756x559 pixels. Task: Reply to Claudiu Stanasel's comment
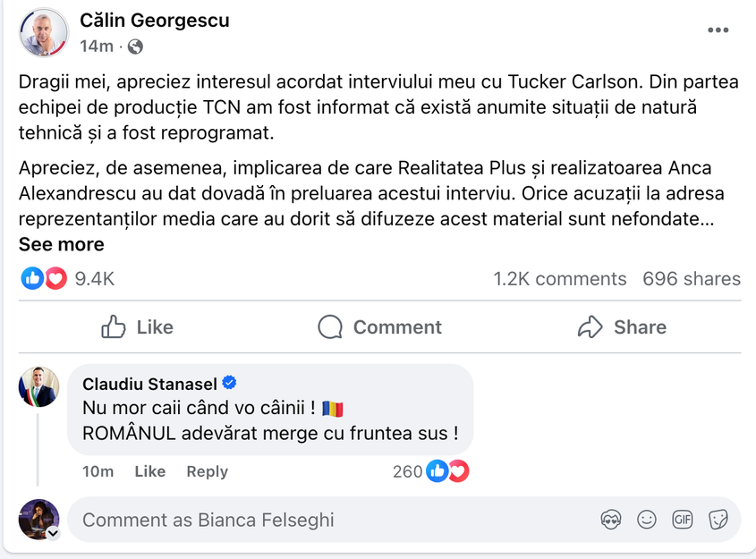pos(207,471)
